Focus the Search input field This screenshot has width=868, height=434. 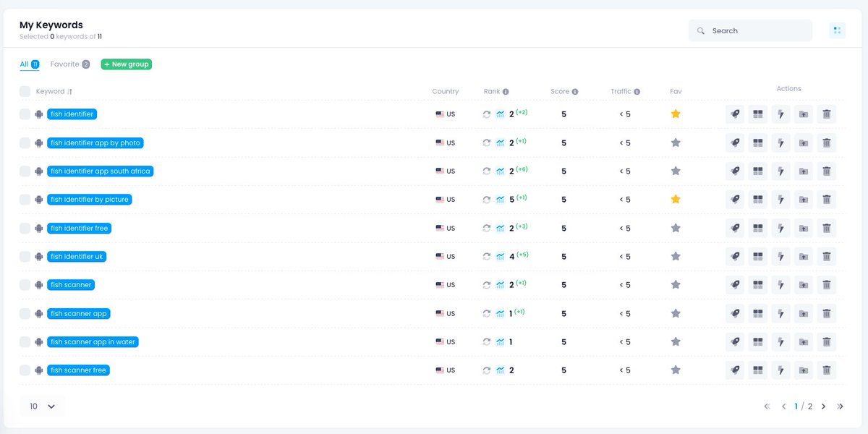coord(750,30)
